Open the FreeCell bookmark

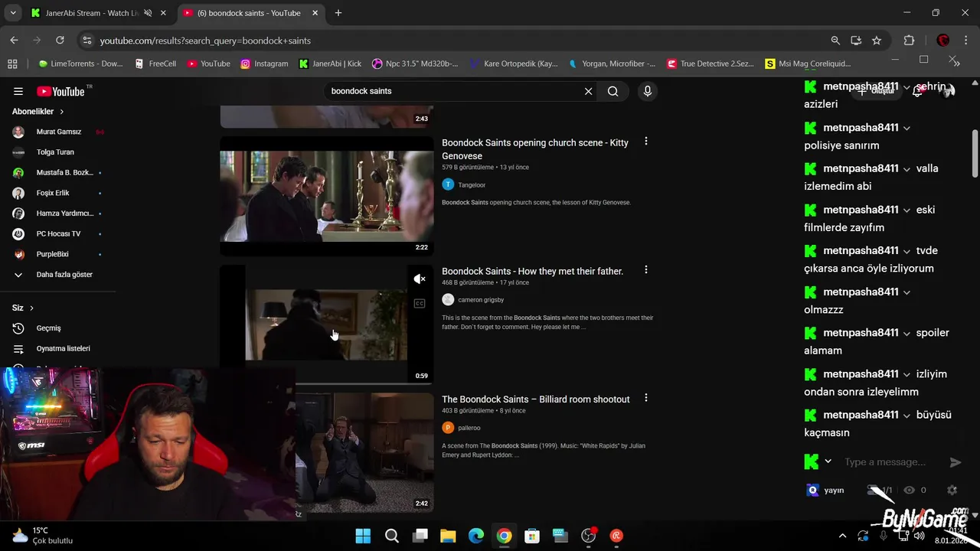pos(155,64)
